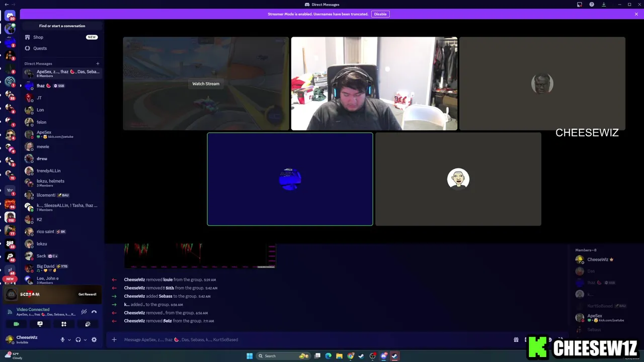This screenshot has height=362, width=644.
Task: Open direct message with mewie
Action: [x=61, y=146]
